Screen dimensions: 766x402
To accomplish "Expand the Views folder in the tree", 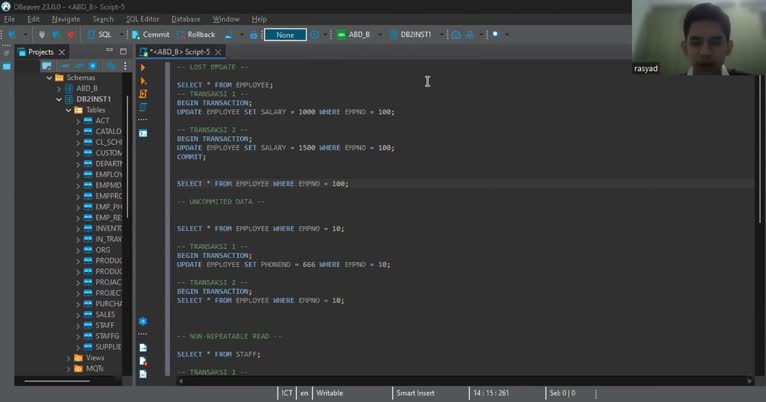I will click(x=68, y=357).
